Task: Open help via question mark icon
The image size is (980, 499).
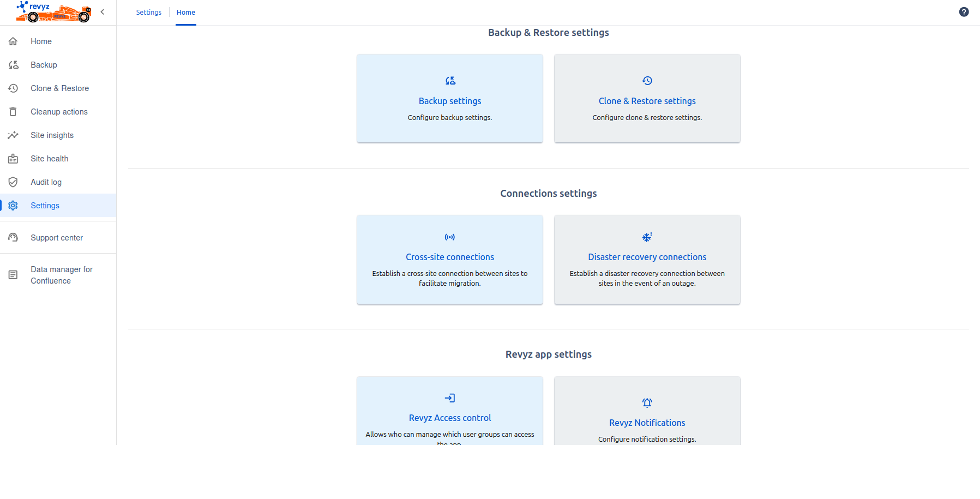Action: [964, 12]
